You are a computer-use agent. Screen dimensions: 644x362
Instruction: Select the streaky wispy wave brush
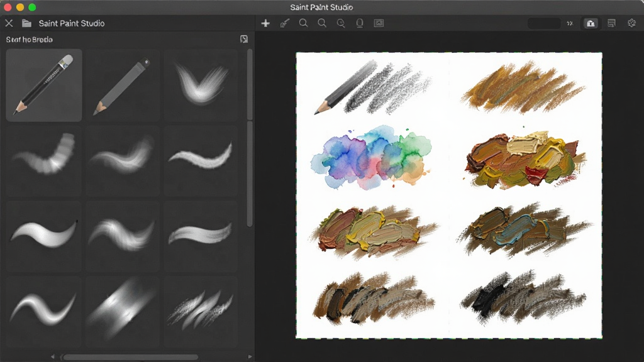(123, 236)
